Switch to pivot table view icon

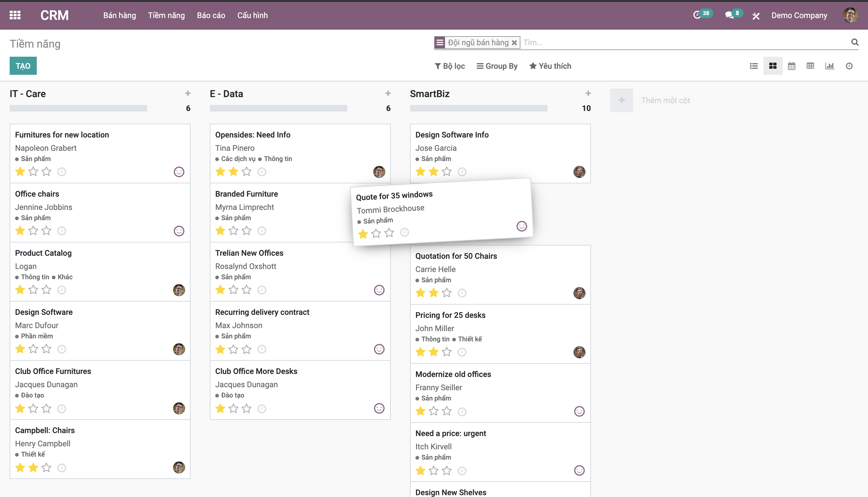click(x=810, y=66)
